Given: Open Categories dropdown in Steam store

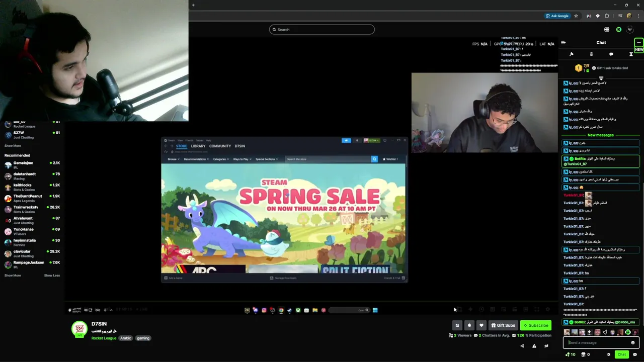Looking at the screenshot, I should (x=221, y=159).
